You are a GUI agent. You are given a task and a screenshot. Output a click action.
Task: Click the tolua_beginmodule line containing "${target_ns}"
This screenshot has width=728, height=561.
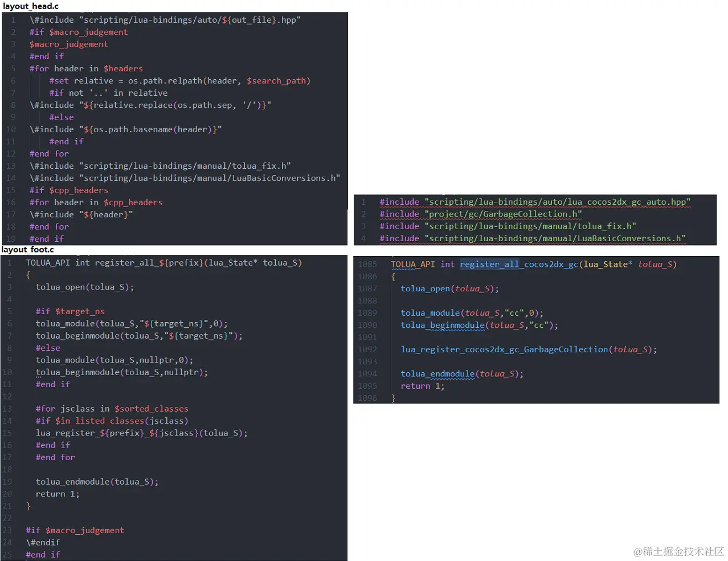pyautogui.click(x=139, y=336)
